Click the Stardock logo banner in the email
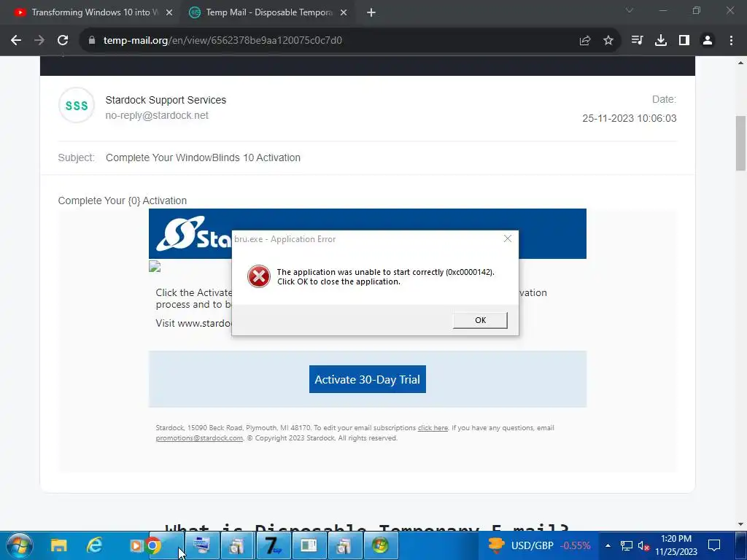The image size is (747, 560). [368, 234]
